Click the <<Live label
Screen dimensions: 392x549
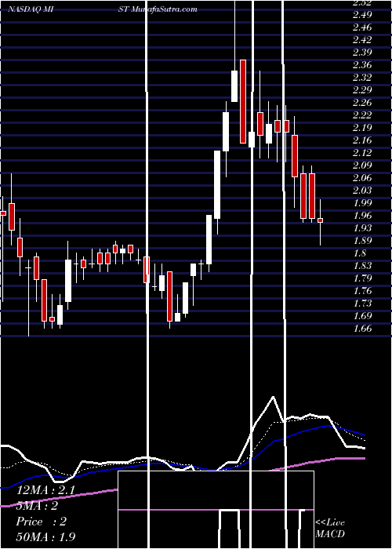(x=330, y=523)
